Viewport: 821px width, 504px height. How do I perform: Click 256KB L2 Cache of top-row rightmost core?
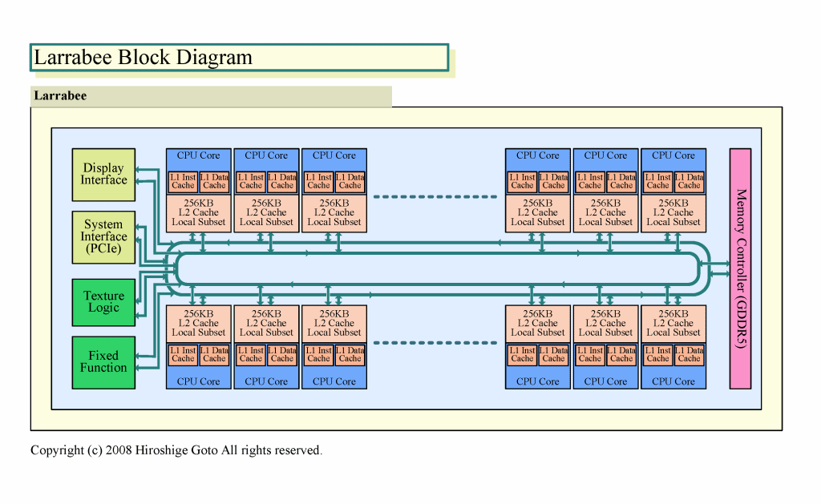[673, 213]
